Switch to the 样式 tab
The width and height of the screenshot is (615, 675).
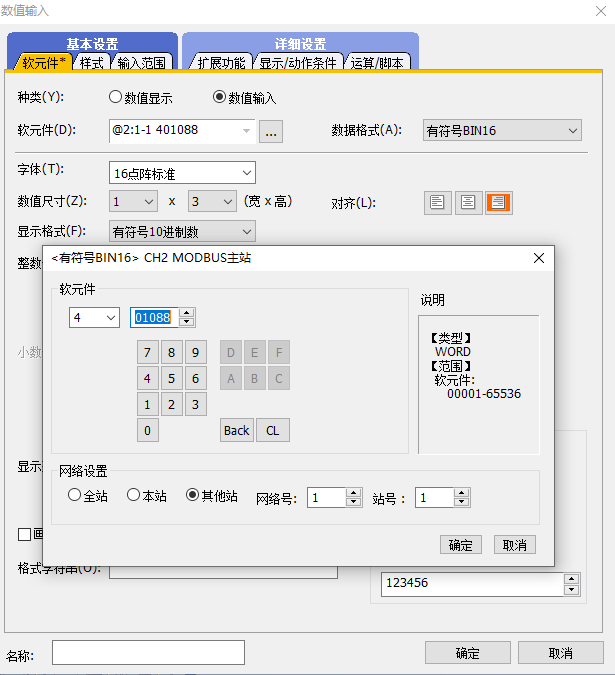pos(92,63)
